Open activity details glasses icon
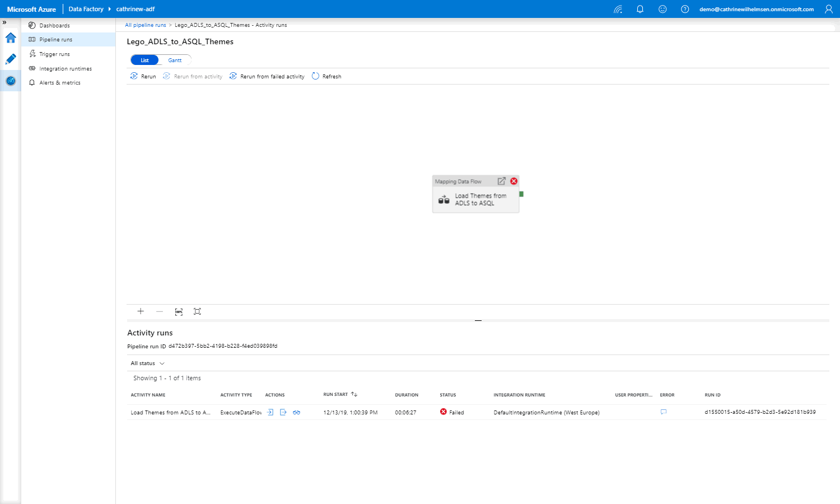The width and height of the screenshot is (840, 504). (296, 412)
